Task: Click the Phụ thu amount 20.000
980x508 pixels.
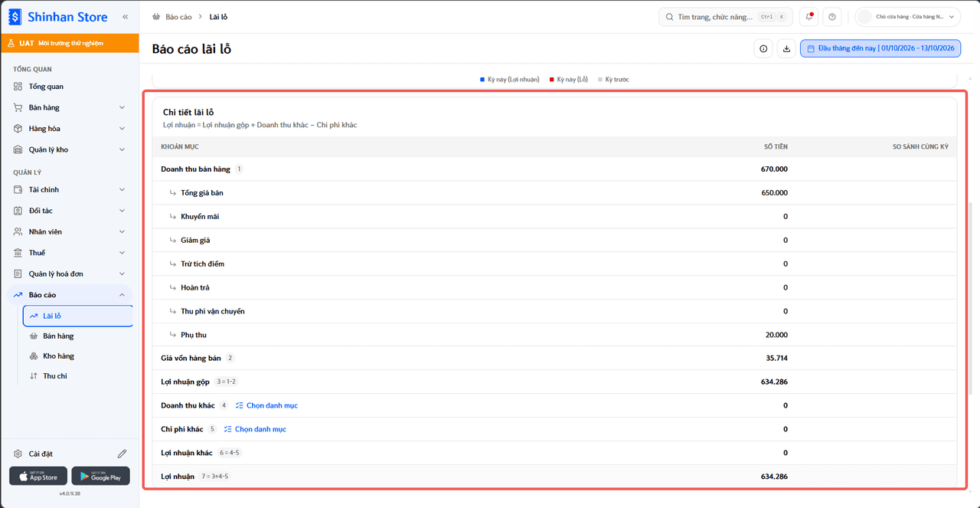Action: click(775, 335)
